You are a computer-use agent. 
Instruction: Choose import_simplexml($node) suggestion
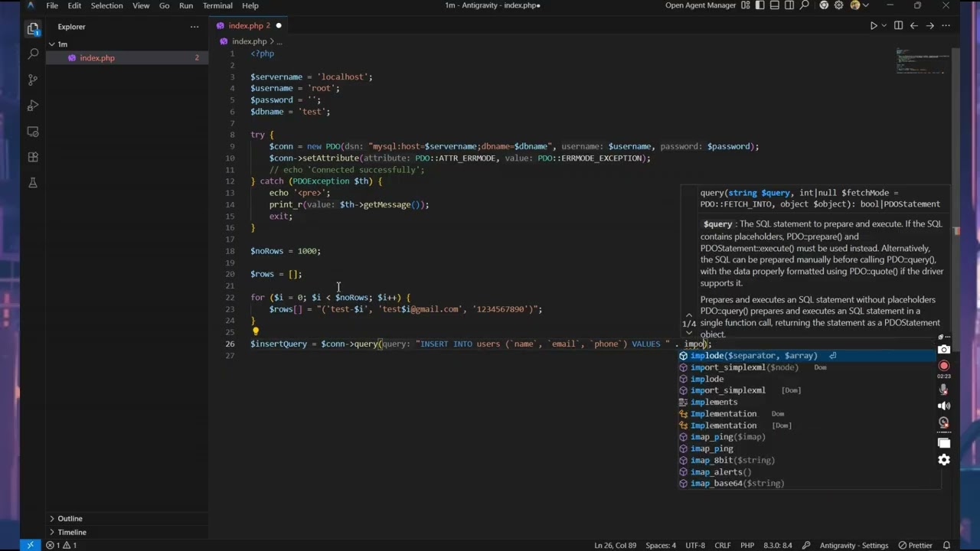coord(807,367)
